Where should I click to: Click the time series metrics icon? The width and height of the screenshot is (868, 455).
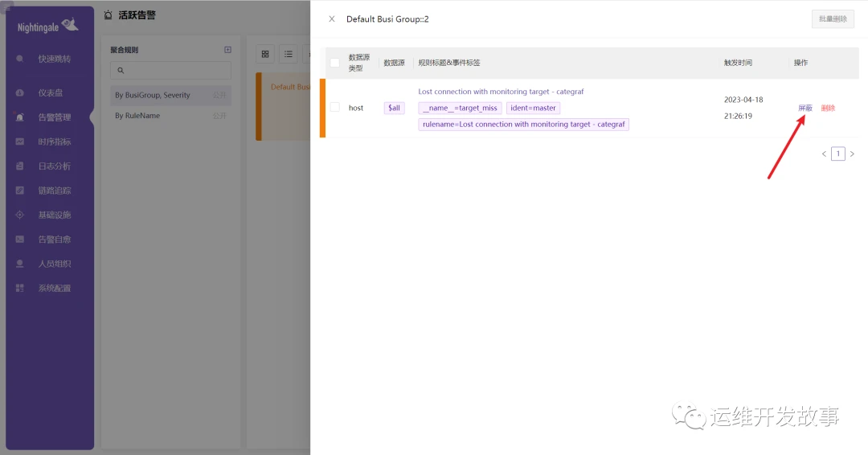pos(20,141)
